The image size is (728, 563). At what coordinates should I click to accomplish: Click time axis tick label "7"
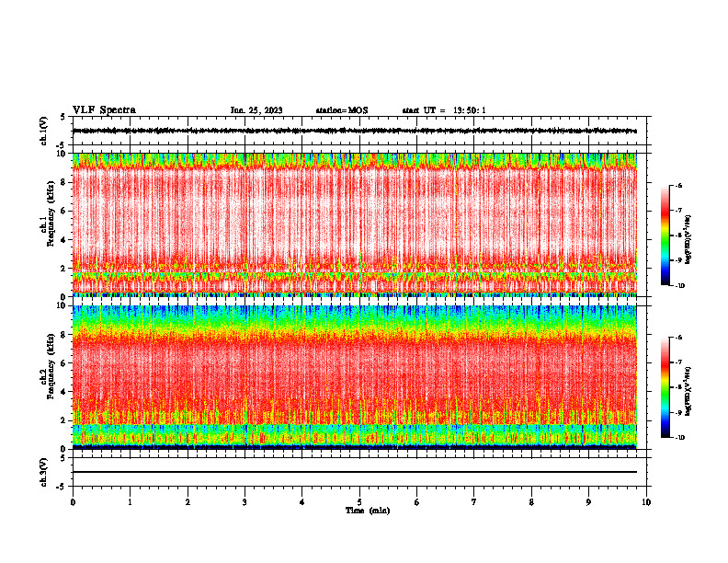click(474, 502)
